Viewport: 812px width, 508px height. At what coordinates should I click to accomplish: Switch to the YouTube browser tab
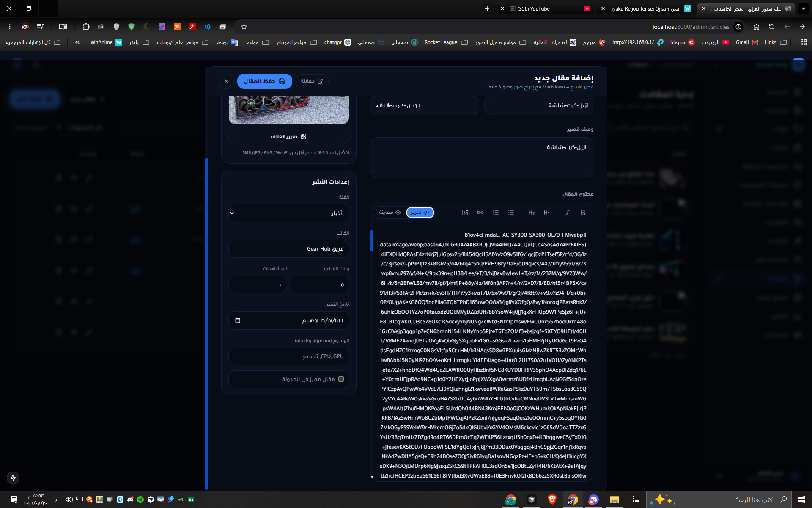pos(546,8)
